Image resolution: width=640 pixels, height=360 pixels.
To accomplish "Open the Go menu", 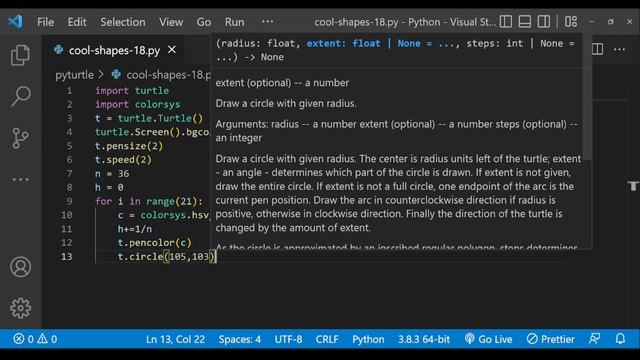I will 204,22.
